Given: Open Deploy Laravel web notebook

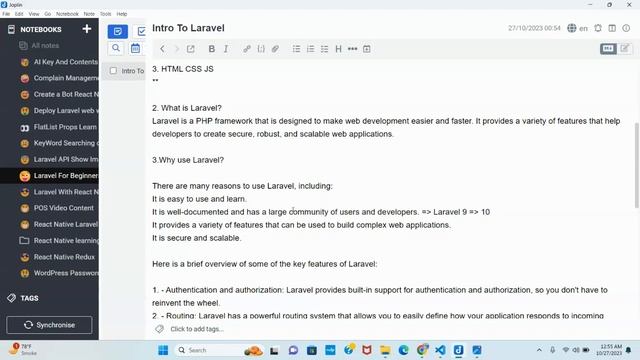Looking at the screenshot, I should point(49,111).
